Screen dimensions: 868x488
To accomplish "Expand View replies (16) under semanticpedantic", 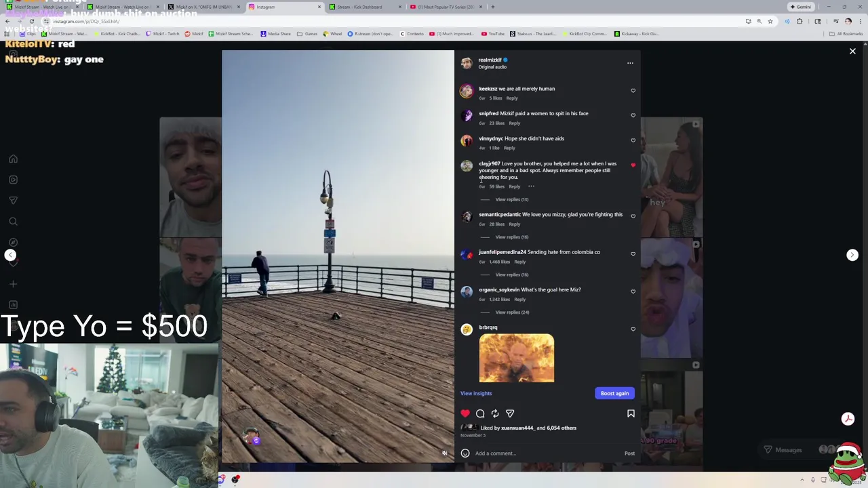I will pos(511,237).
